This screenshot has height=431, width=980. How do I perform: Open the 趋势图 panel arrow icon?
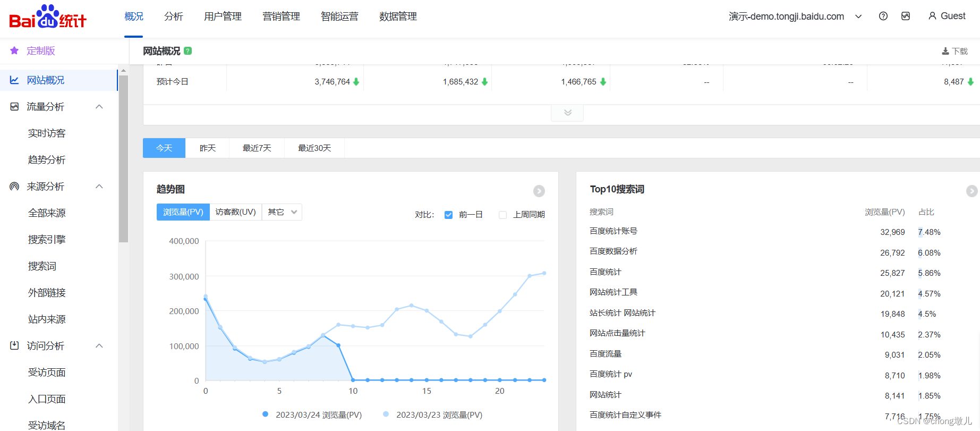pyautogui.click(x=539, y=191)
